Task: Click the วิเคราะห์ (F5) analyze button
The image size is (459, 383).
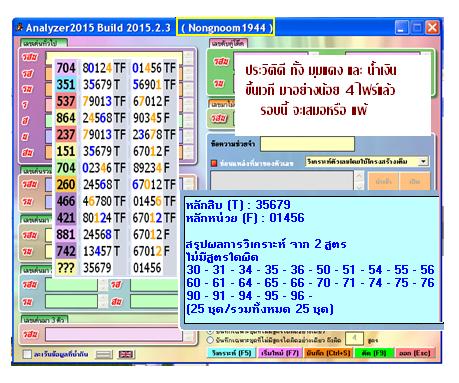Action: 232,353
